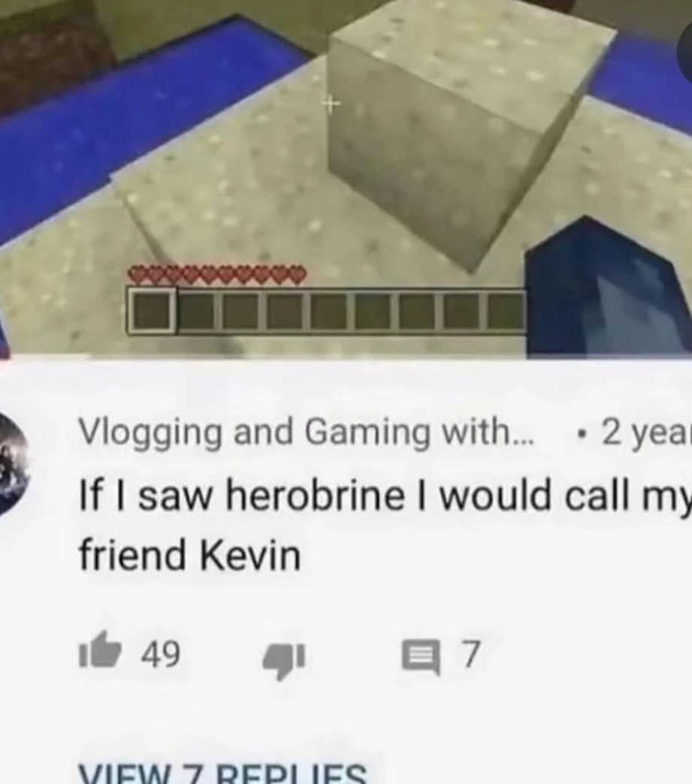The width and height of the screenshot is (692, 784).
Task: Expand the View 7 Replies section
Action: 222,773
